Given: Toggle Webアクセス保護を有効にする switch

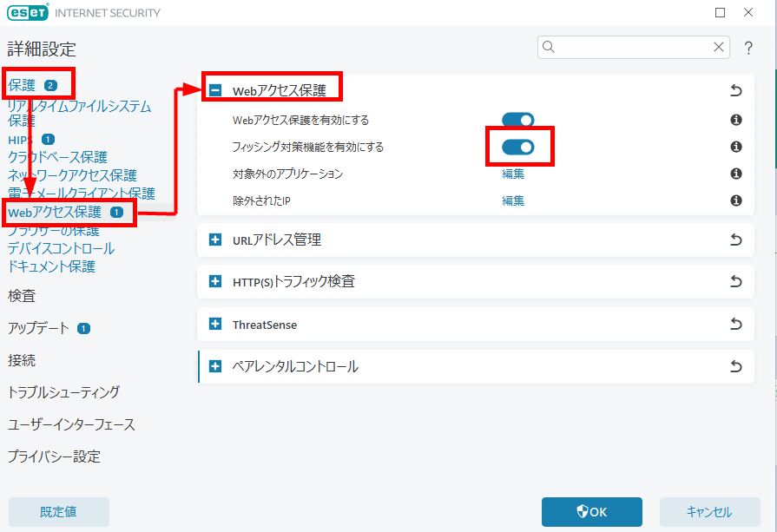Looking at the screenshot, I should [518, 120].
